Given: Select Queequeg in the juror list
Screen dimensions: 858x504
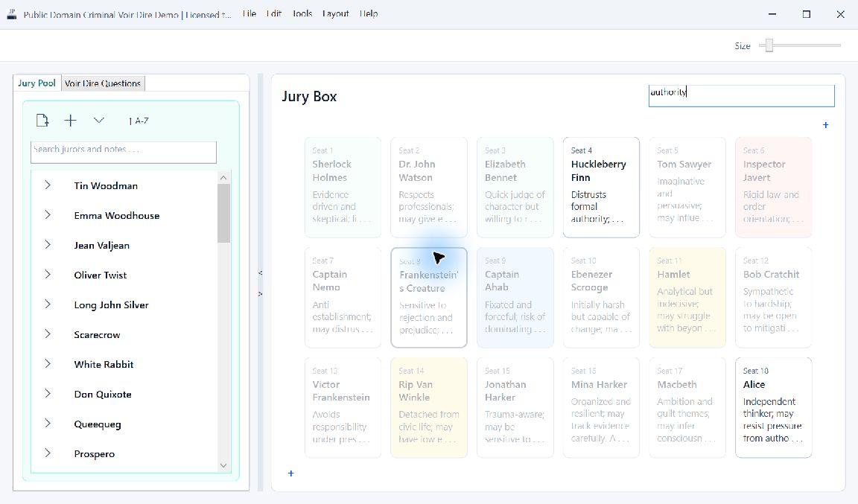Looking at the screenshot, I should click(x=98, y=424).
